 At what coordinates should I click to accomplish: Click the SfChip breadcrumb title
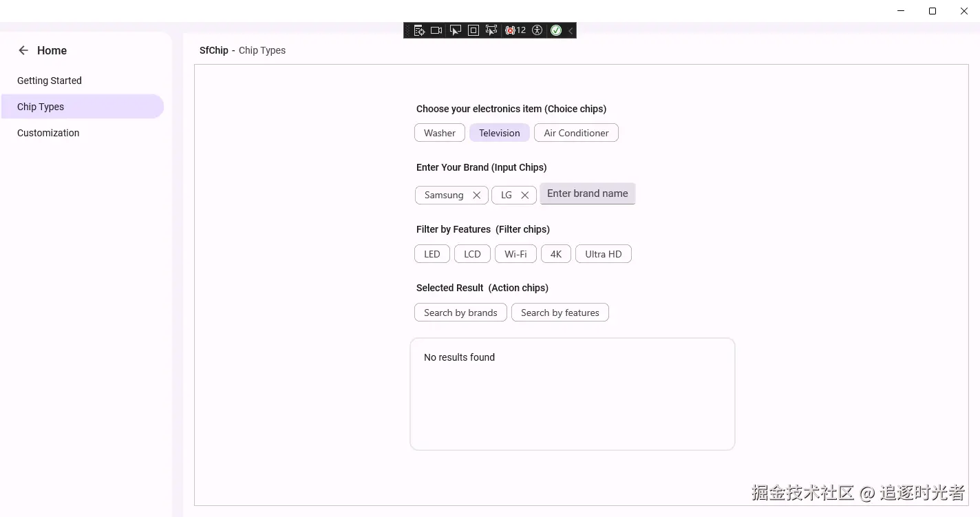pyautogui.click(x=214, y=50)
